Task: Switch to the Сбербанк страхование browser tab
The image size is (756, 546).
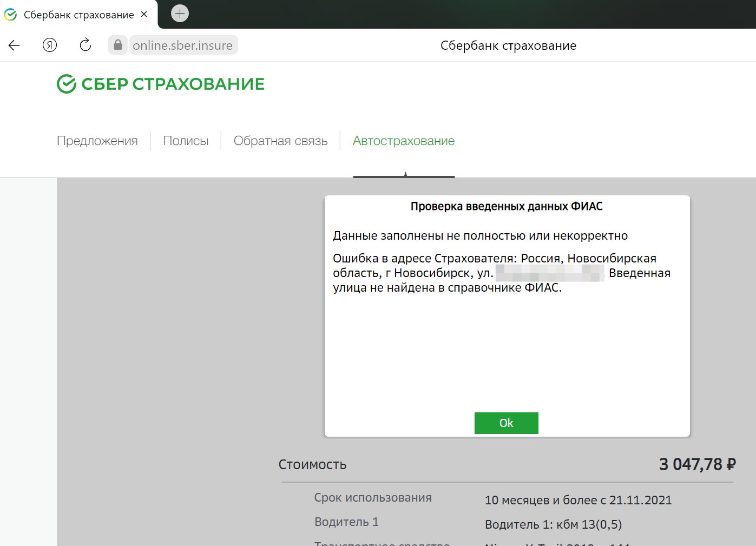Action: click(78, 15)
